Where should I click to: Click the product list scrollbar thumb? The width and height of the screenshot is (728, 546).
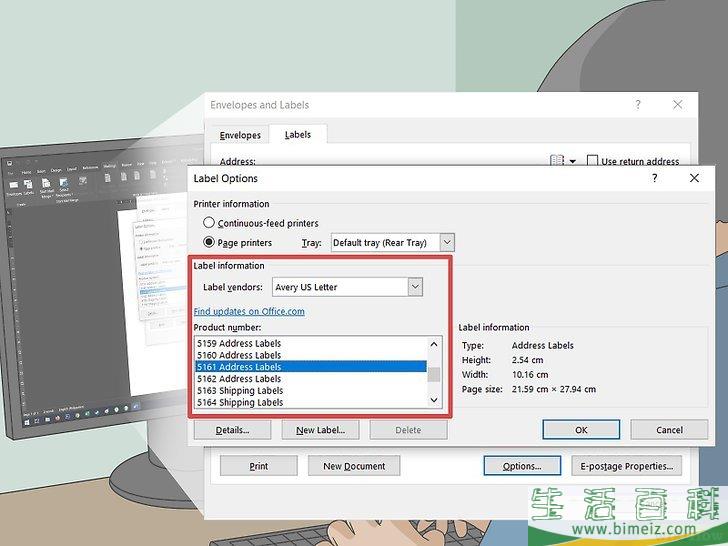pos(434,374)
